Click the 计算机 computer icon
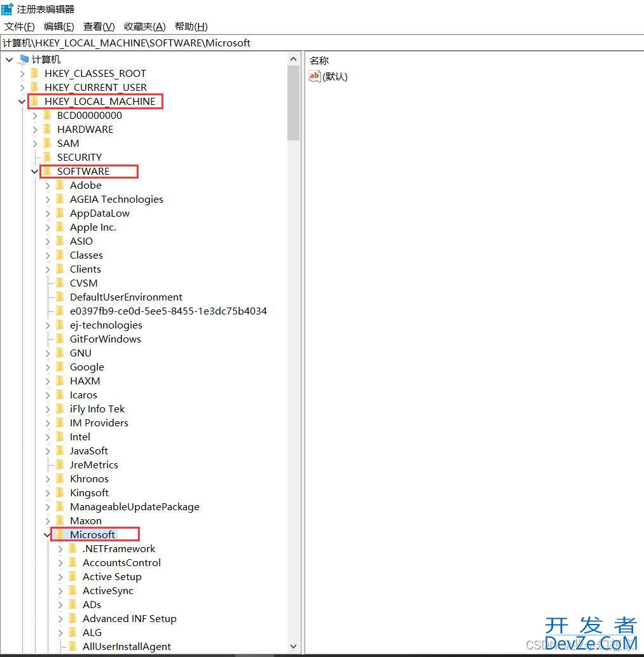The image size is (644, 657). 24,59
